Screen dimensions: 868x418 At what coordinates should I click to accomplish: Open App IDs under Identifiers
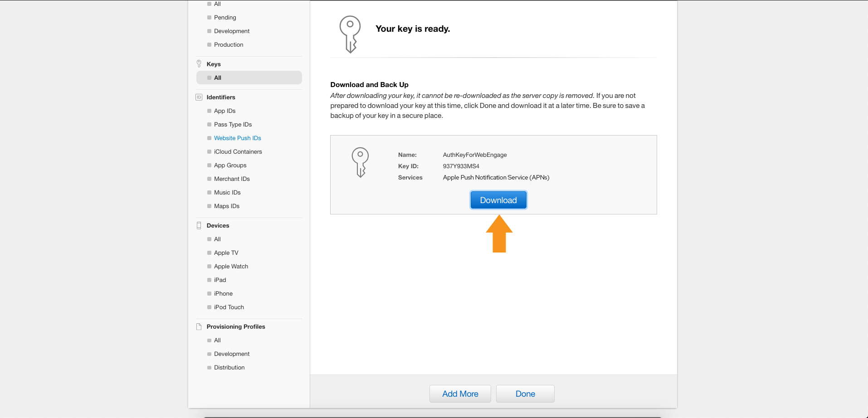pos(224,111)
